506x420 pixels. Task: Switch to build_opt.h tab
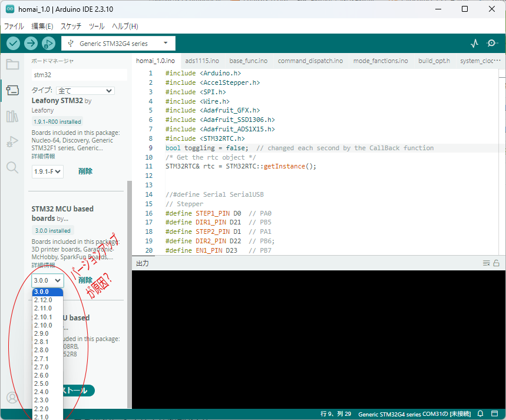tap(434, 61)
